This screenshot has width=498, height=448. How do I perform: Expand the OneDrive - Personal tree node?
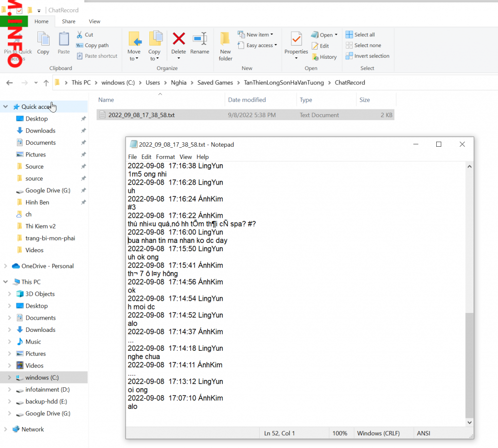[6, 266]
